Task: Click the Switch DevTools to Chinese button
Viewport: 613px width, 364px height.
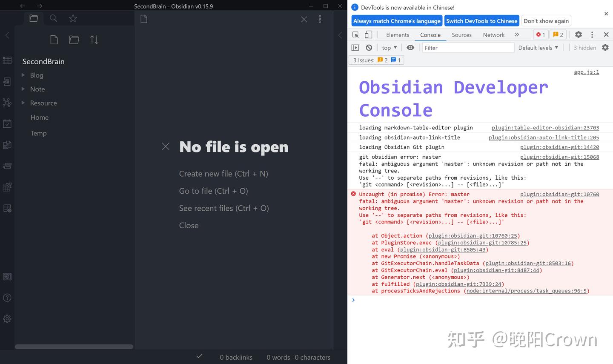Action: click(x=481, y=20)
